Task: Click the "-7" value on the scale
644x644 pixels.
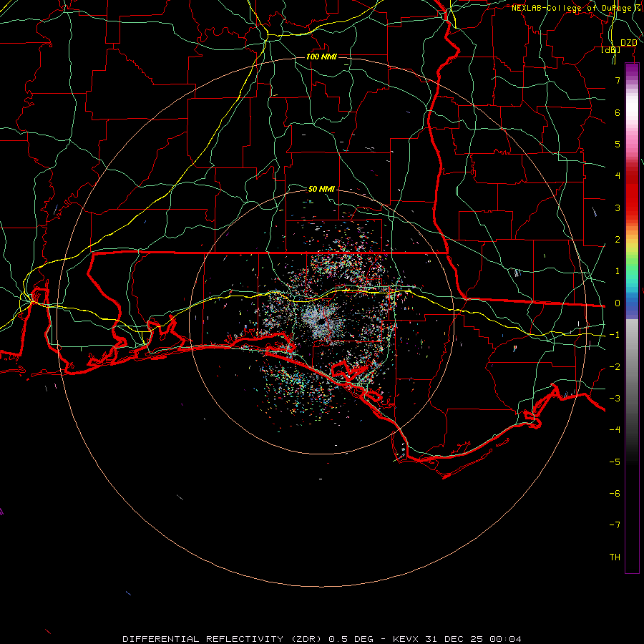Action: pos(615,525)
